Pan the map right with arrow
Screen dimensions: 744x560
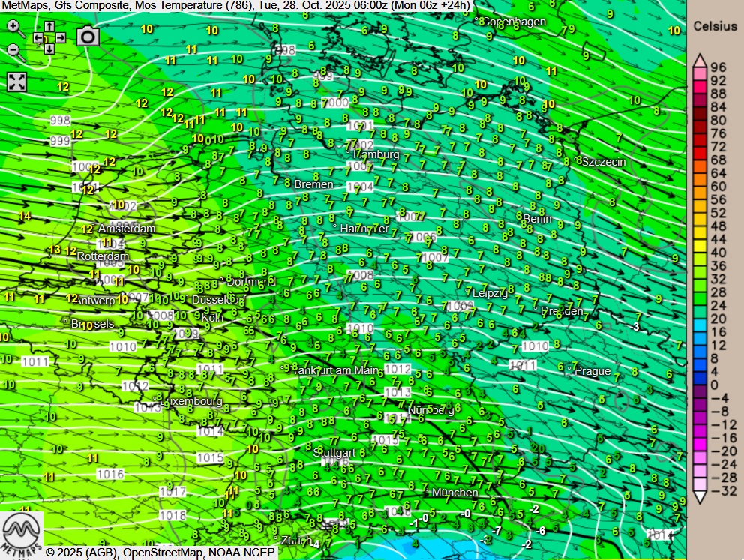60,37
